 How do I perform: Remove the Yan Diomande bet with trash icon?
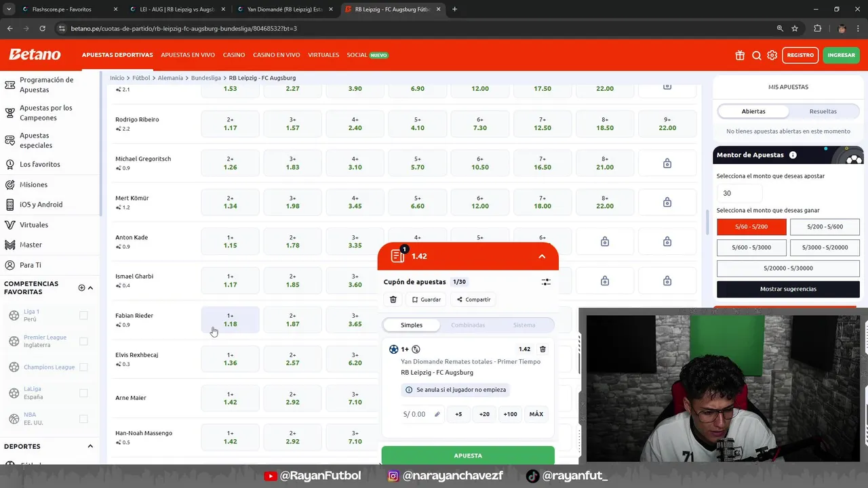[x=542, y=349]
